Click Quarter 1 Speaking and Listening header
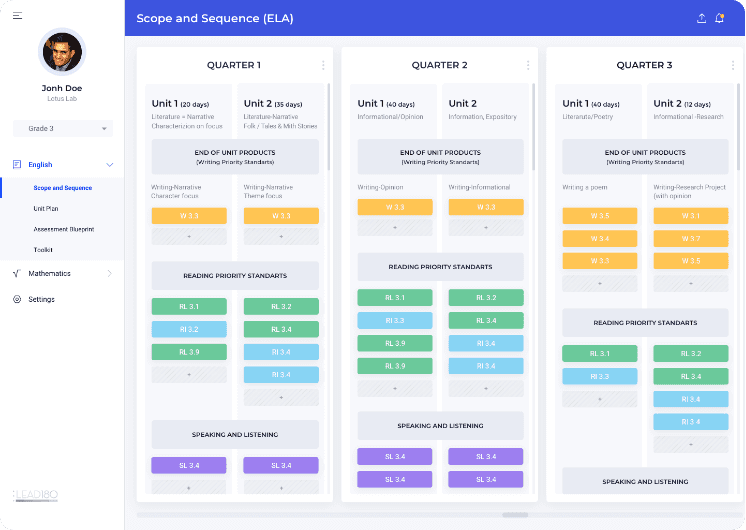Image resolution: width=746 pixels, height=530 pixels. [x=235, y=434]
